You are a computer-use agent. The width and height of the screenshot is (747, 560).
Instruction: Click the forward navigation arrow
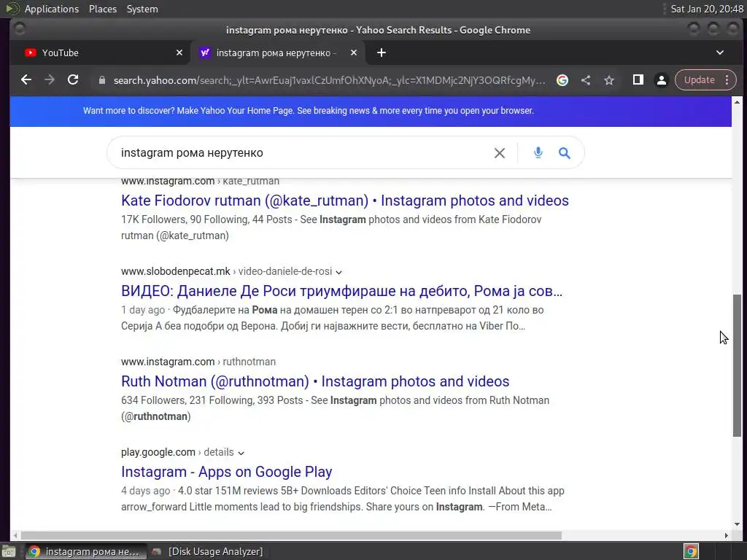coord(50,80)
